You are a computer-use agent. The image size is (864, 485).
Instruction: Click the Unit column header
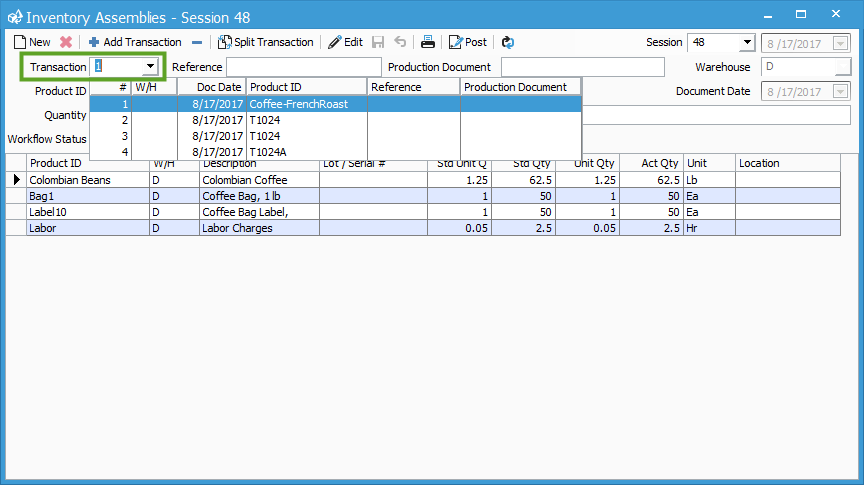[709, 163]
